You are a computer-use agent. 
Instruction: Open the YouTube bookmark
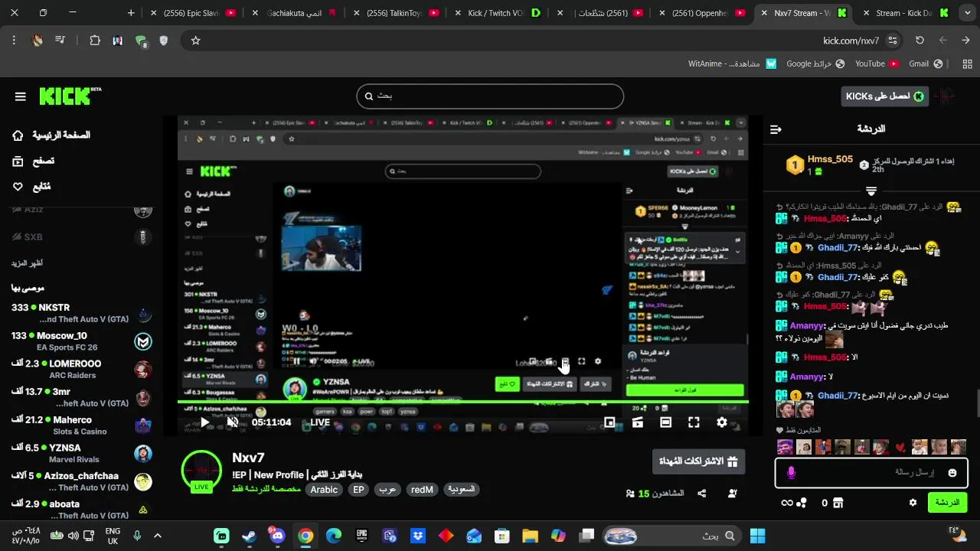point(877,64)
